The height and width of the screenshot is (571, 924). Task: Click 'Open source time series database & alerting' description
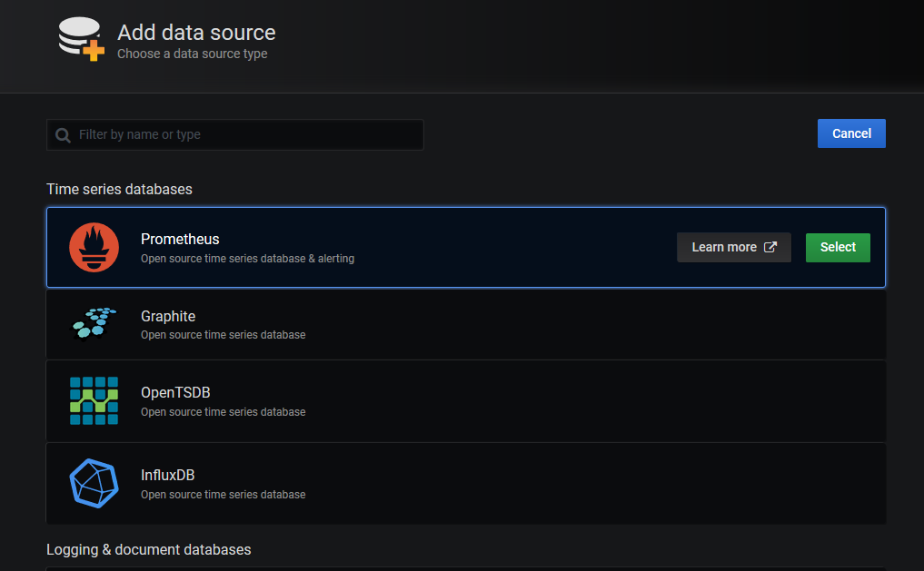coord(247,259)
